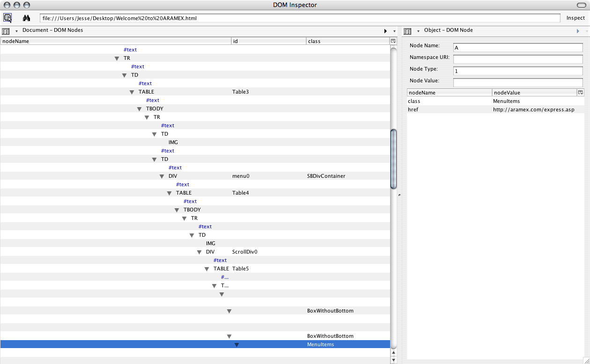Click the nodeValue column header in the attributes table
The height and width of the screenshot is (364, 590).
(534, 93)
